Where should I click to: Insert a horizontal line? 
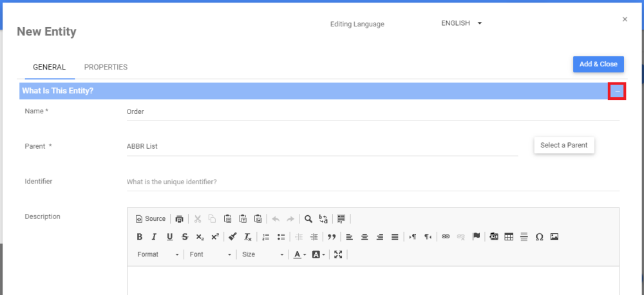524,237
